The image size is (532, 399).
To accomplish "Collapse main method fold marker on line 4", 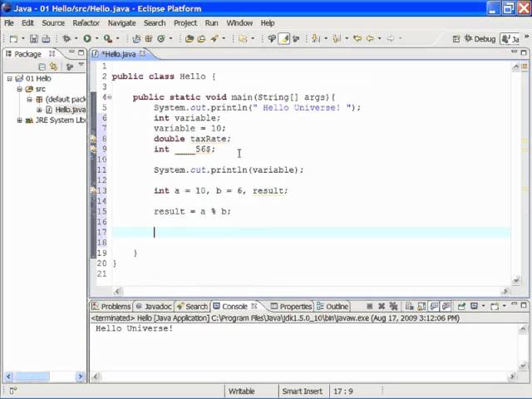I will click(x=110, y=97).
